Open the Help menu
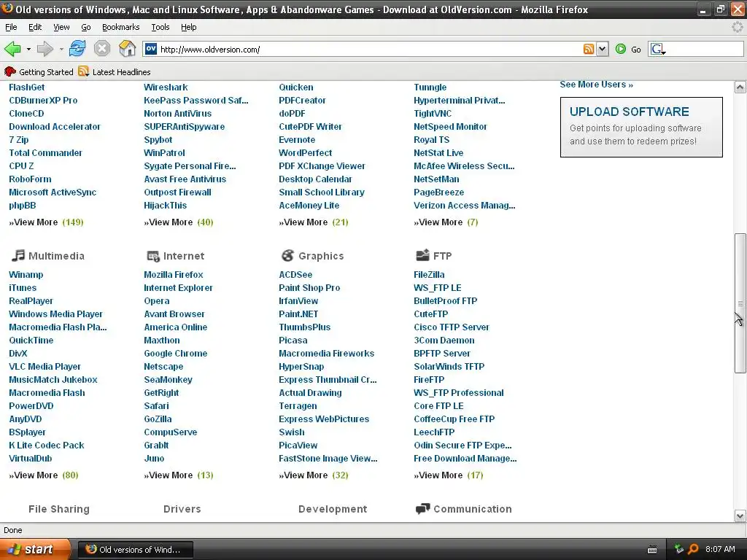The width and height of the screenshot is (747, 560). tap(189, 27)
